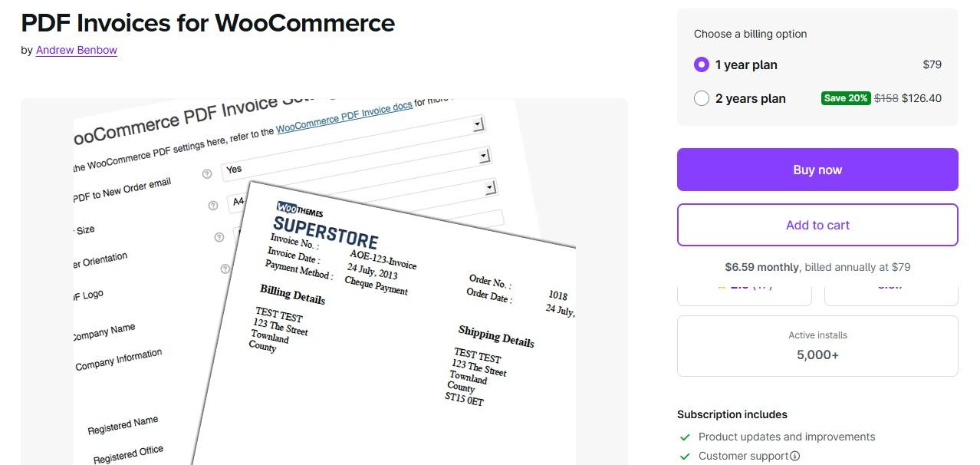Click help icon next to PDF to New Order email
This screenshot has height=465, width=980.
click(207, 174)
